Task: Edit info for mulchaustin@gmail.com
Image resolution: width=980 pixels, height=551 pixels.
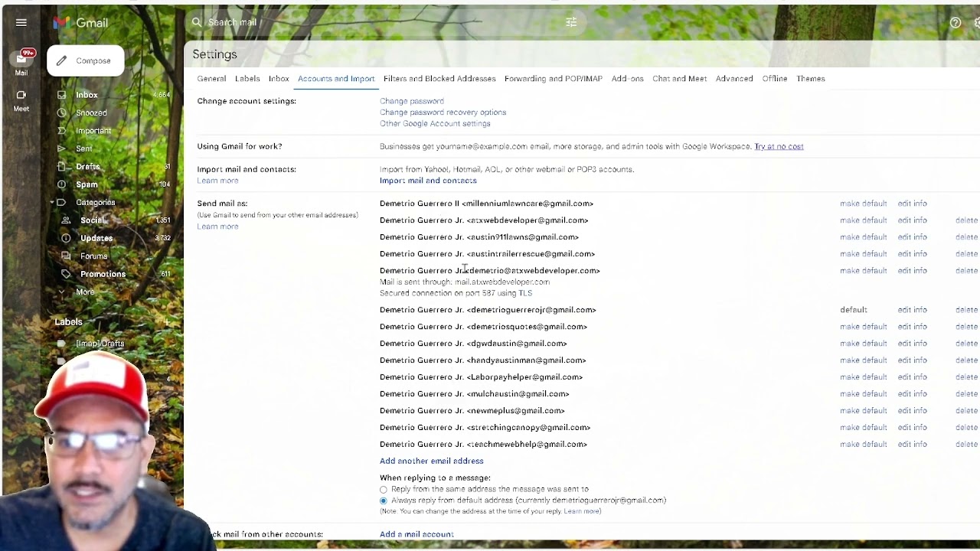Action: pos(912,394)
